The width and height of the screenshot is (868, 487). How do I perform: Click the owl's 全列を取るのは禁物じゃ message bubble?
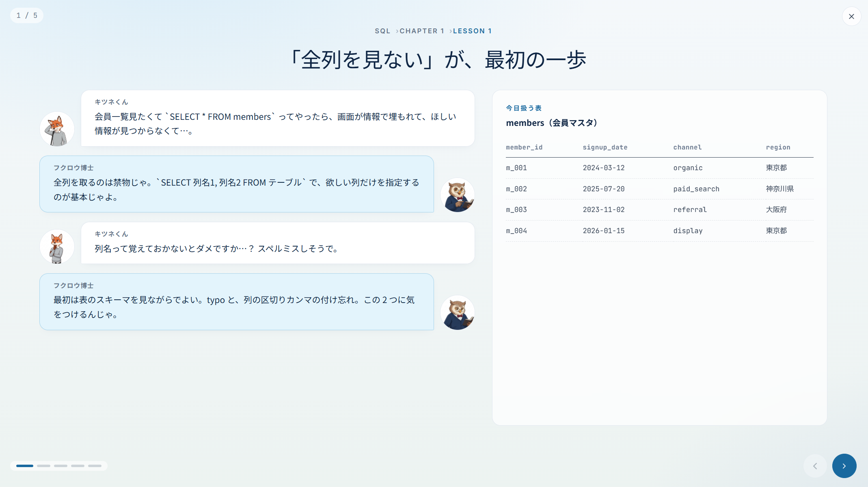(x=237, y=184)
